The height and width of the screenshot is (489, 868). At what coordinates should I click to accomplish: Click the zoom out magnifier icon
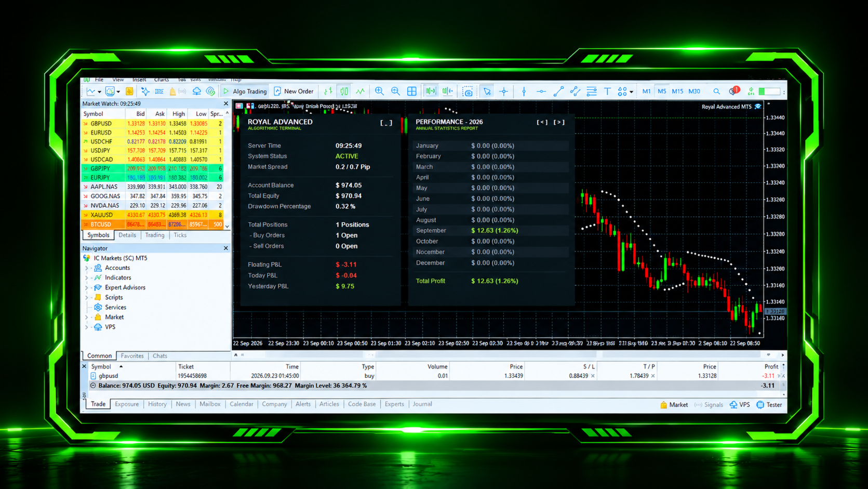point(395,91)
